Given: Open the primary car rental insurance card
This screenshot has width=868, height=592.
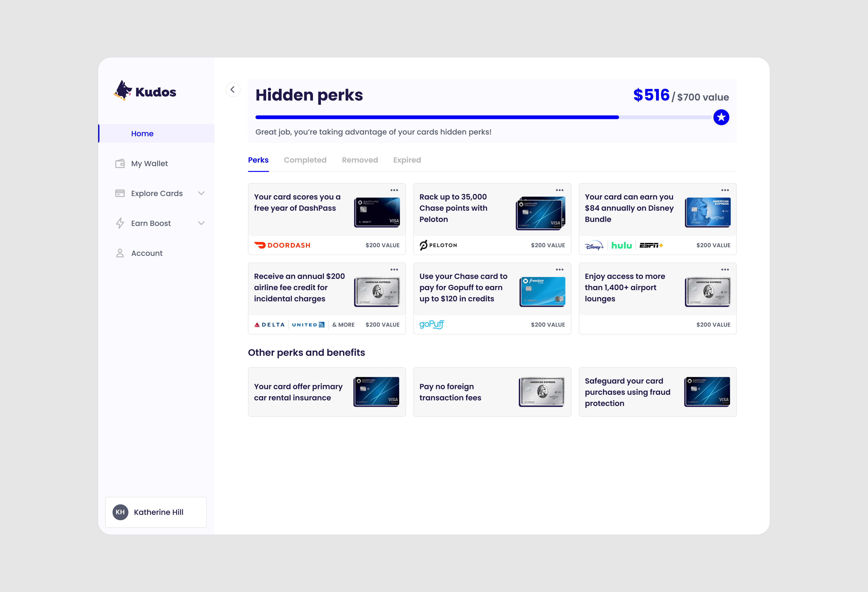Looking at the screenshot, I should coord(326,392).
